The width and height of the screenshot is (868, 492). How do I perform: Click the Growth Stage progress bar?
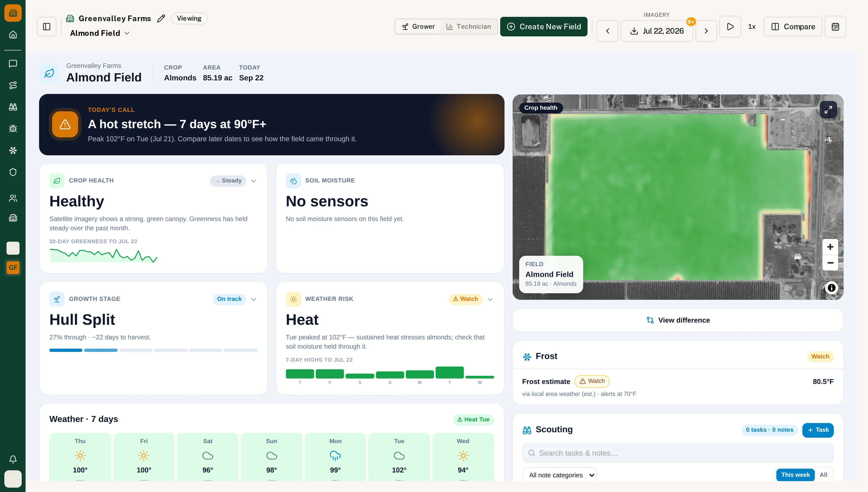(154, 351)
